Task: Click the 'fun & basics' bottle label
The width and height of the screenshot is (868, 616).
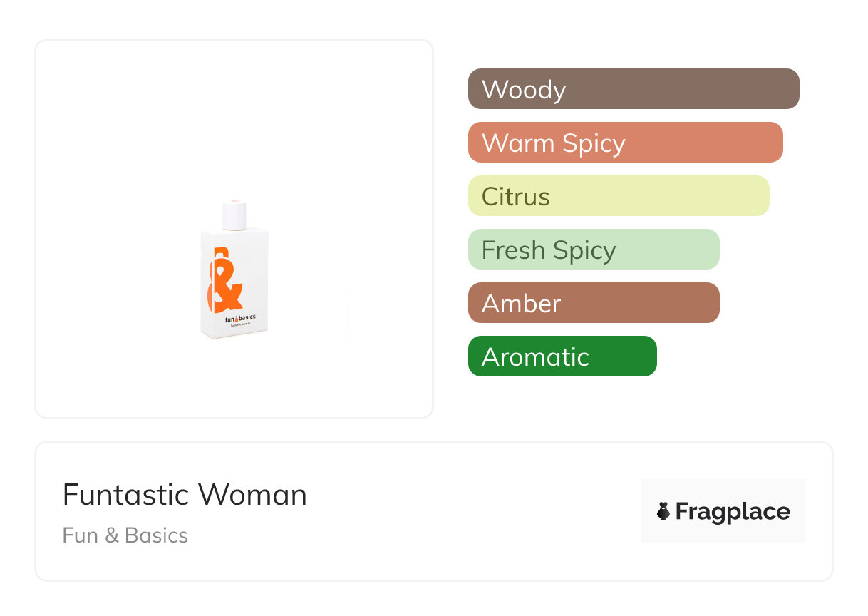Action: (240, 319)
